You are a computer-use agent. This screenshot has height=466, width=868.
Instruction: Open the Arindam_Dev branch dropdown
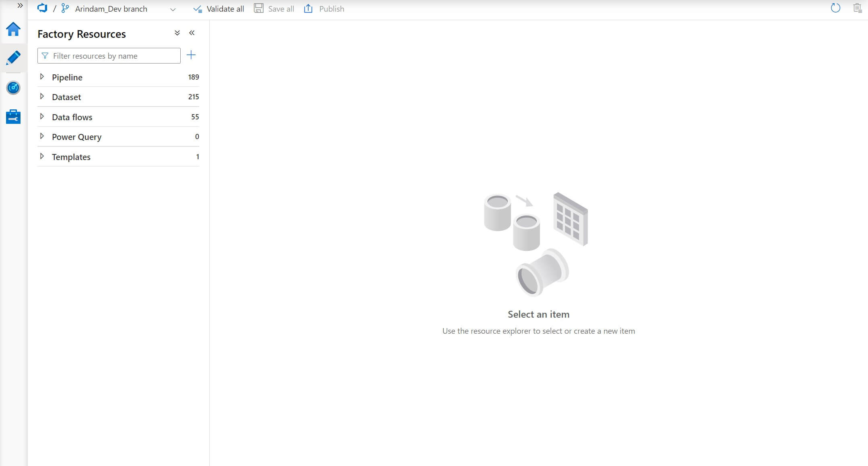173,9
